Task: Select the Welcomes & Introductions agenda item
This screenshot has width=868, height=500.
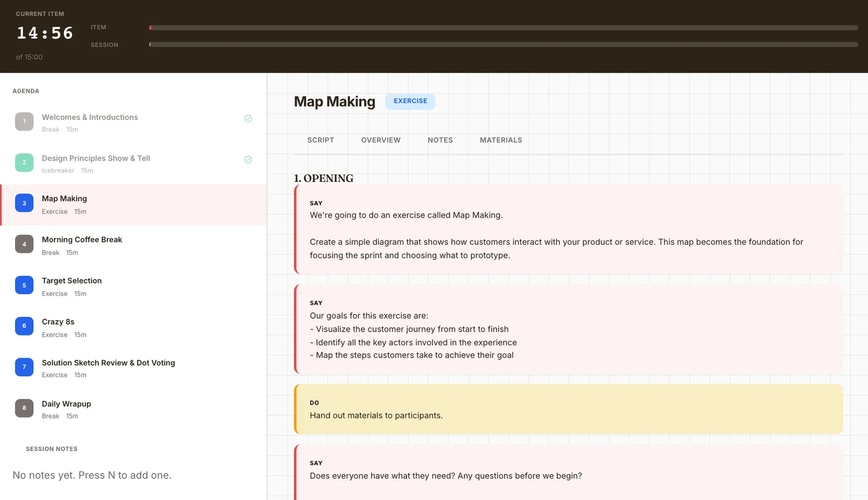Action: click(x=133, y=123)
